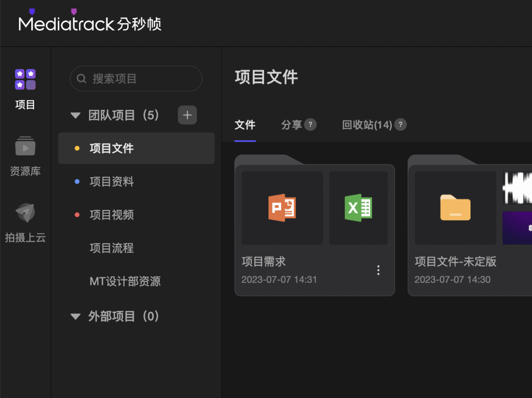Switch to the 分享 tab

point(292,125)
